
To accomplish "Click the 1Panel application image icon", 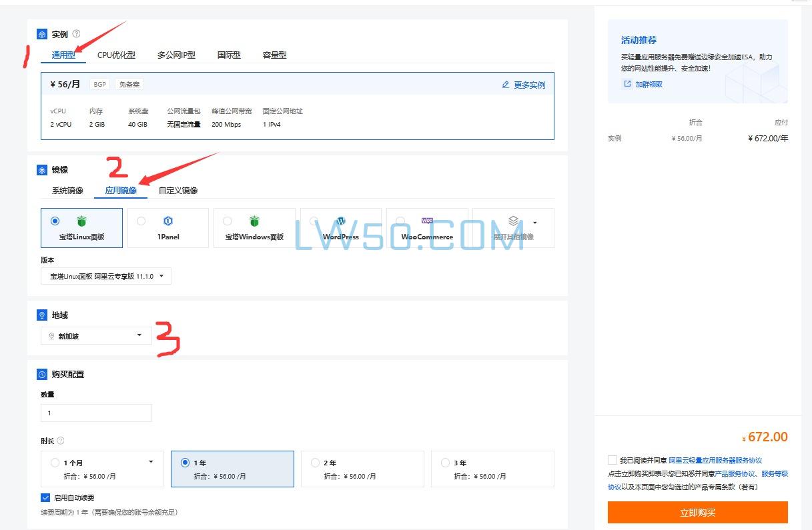I will click(167, 221).
